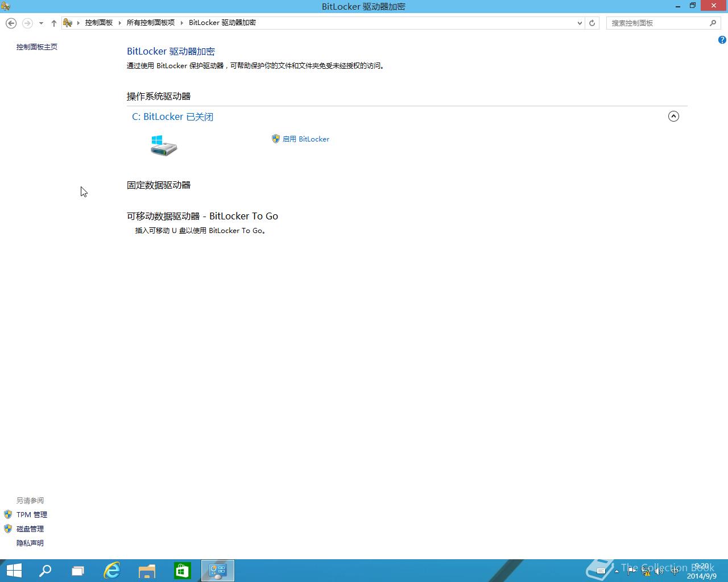
Task: Click the search magnifier icon
Action: click(x=713, y=23)
